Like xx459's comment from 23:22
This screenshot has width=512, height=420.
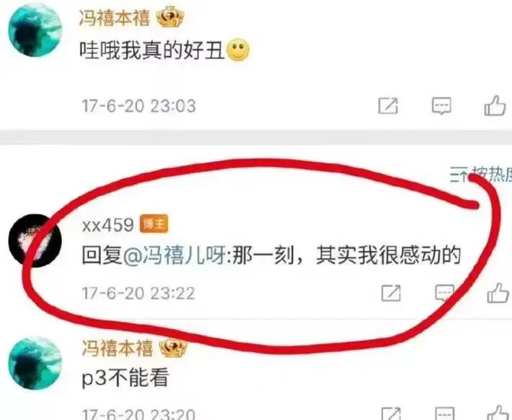click(498, 292)
